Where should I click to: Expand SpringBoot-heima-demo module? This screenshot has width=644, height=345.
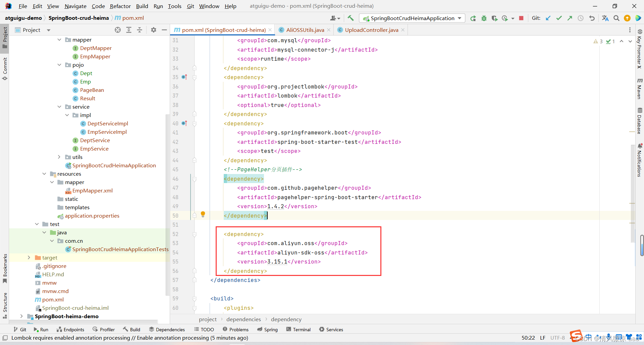(21, 316)
